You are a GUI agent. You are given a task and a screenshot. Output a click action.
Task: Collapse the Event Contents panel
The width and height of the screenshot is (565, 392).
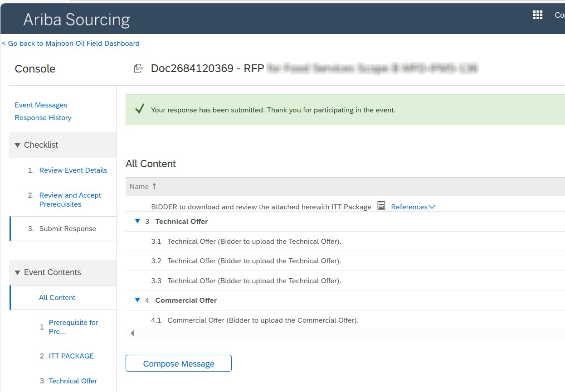[18, 272]
